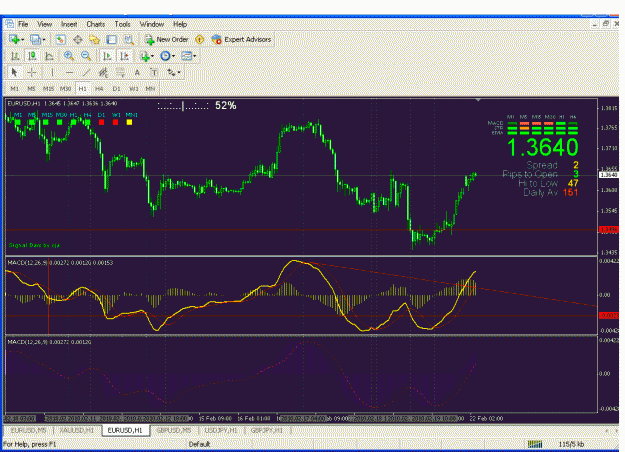The width and height of the screenshot is (625, 452).
Task: Switch to the XAUUSD,H1 chart tab
Action: coord(77,430)
